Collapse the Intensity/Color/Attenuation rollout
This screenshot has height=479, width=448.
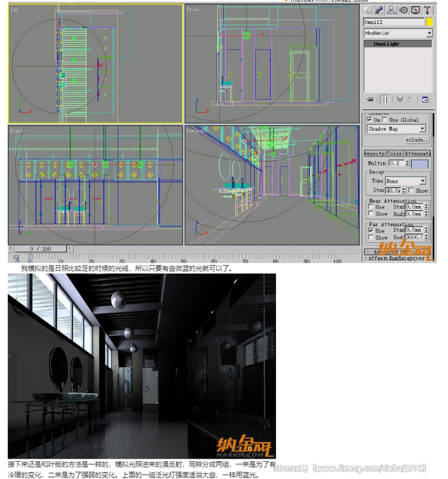pyautogui.click(x=398, y=153)
